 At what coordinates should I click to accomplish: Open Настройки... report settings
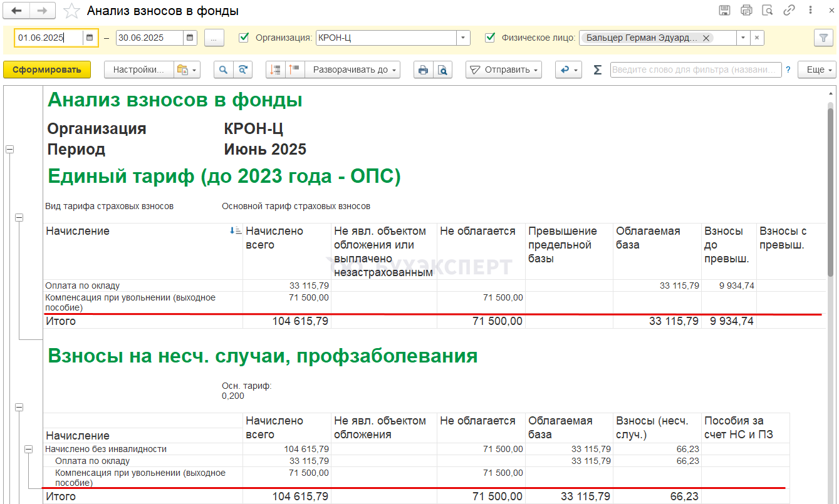pyautogui.click(x=138, y=69)
